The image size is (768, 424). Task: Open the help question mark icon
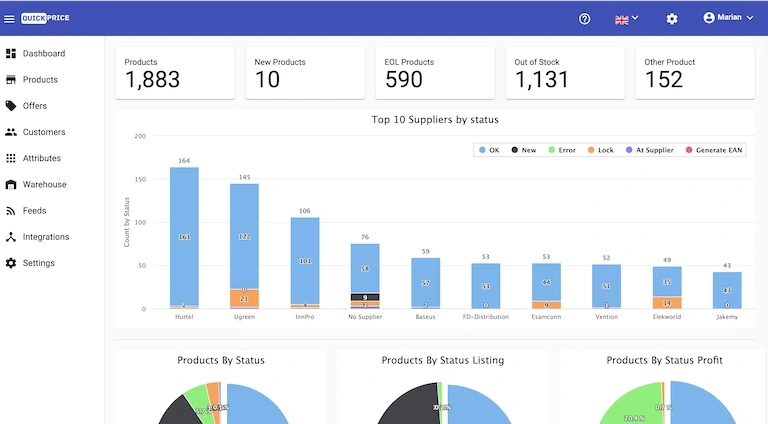click(x=585, y=18)
